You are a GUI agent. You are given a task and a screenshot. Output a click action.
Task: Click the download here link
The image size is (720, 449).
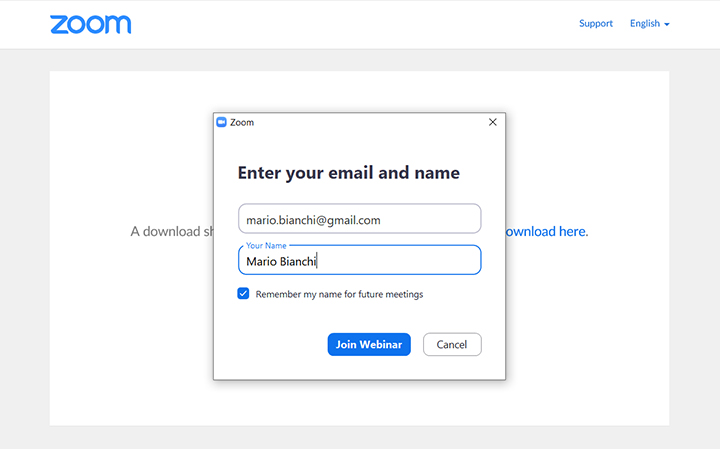546,231
